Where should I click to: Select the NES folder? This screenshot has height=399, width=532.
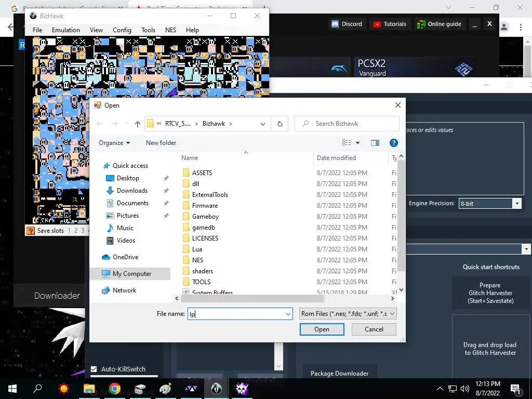pyautogui.click(x=197, y=260)
